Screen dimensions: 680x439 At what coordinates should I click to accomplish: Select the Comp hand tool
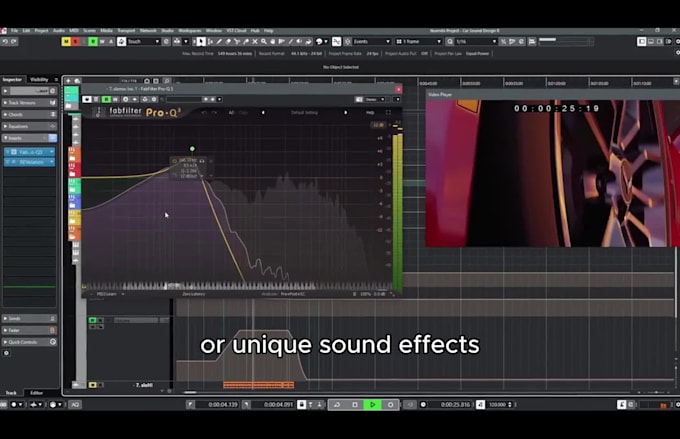(273, 42)
